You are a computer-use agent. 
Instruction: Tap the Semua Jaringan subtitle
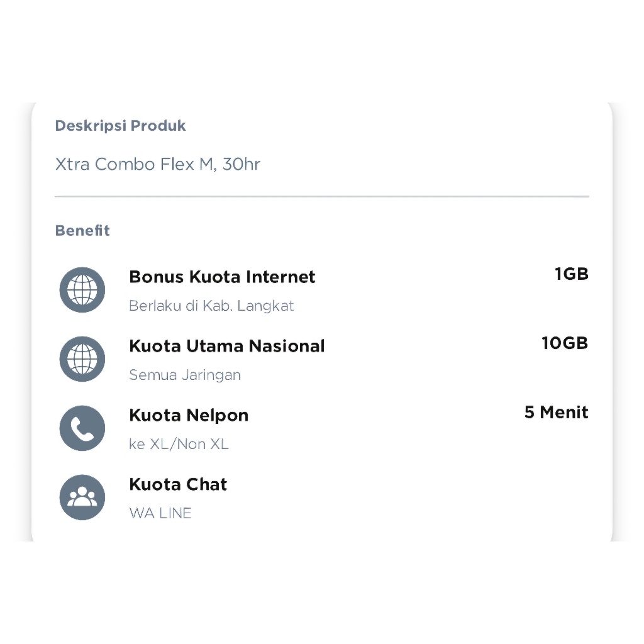(185, 375)
